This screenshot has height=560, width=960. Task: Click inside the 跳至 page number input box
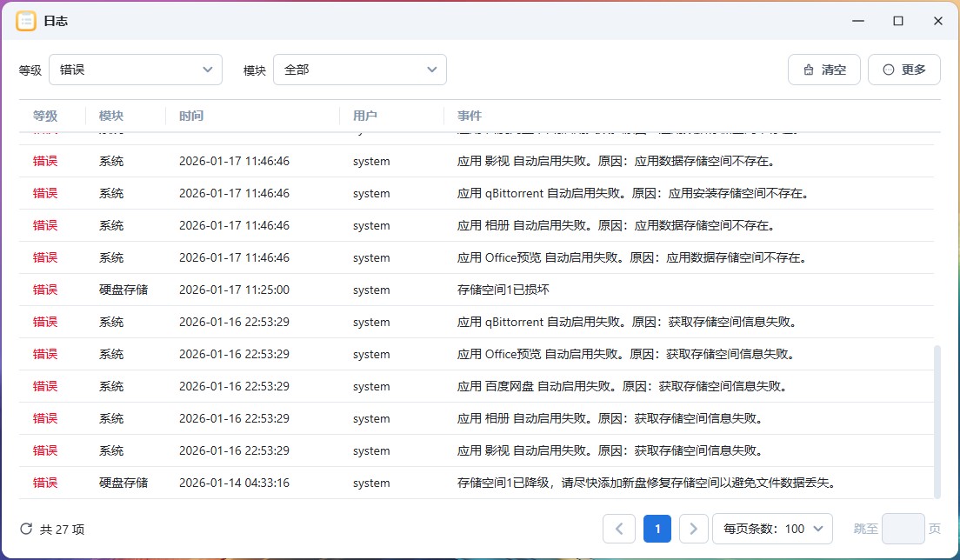click(x=903, y=528)
